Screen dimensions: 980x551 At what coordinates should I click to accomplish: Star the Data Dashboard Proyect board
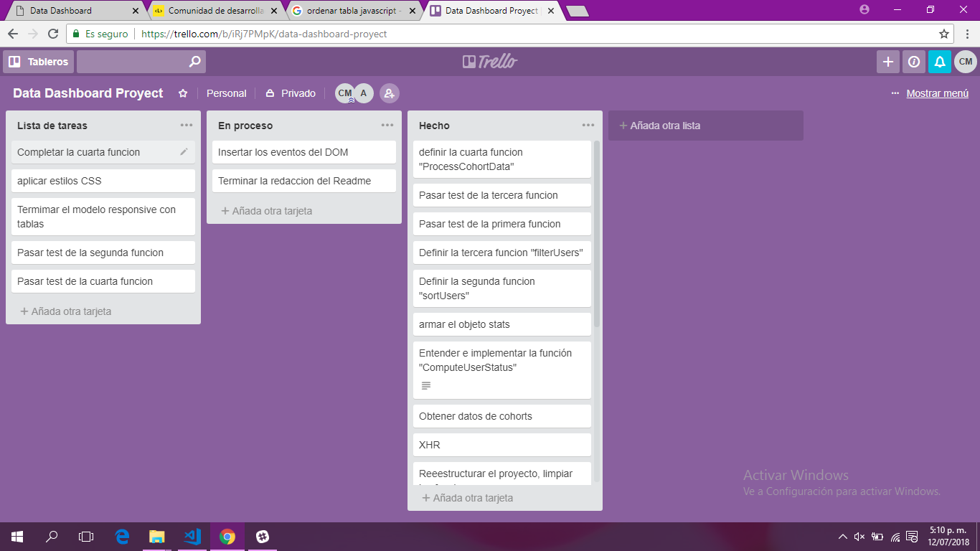(183, 93)
